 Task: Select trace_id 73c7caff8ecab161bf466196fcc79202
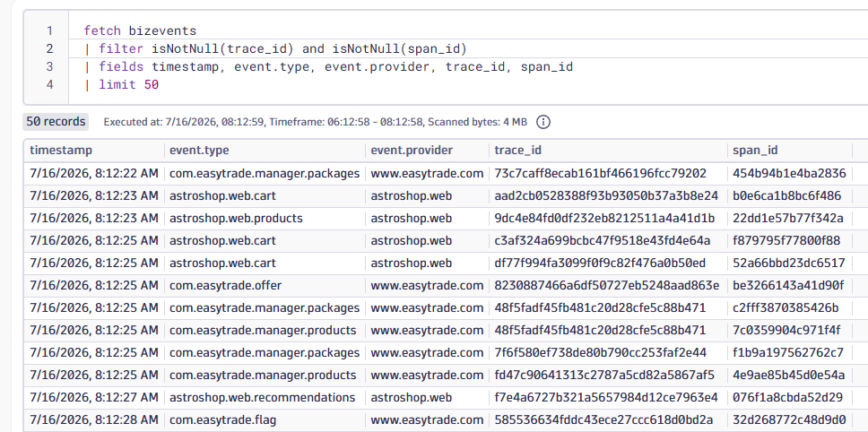tap(601, 173)
